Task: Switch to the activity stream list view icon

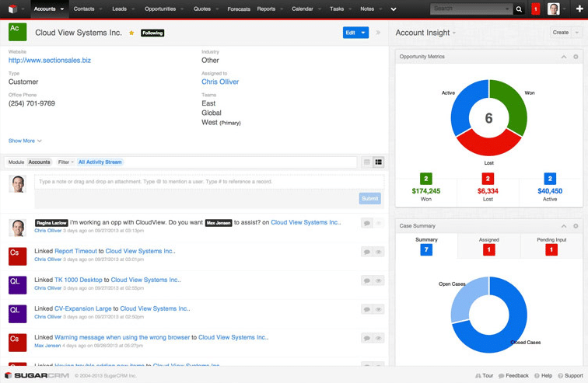Action: coord(379,162)
